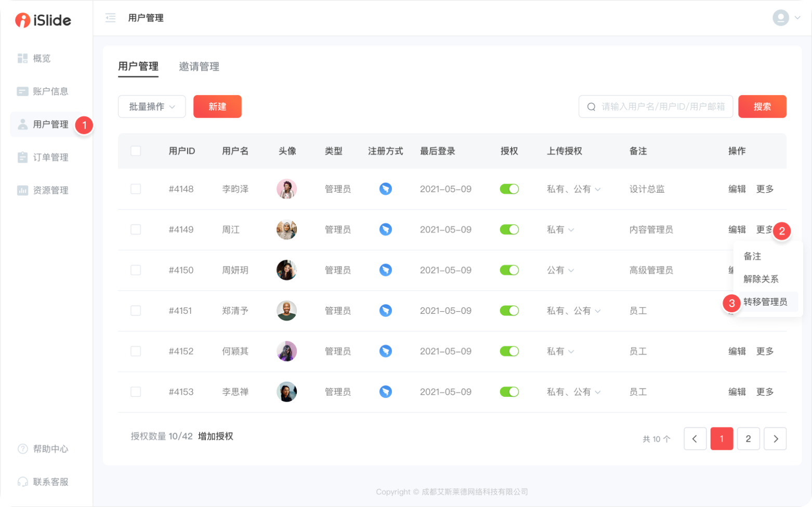Open the 批量操作 dropdown

[151, 106]
